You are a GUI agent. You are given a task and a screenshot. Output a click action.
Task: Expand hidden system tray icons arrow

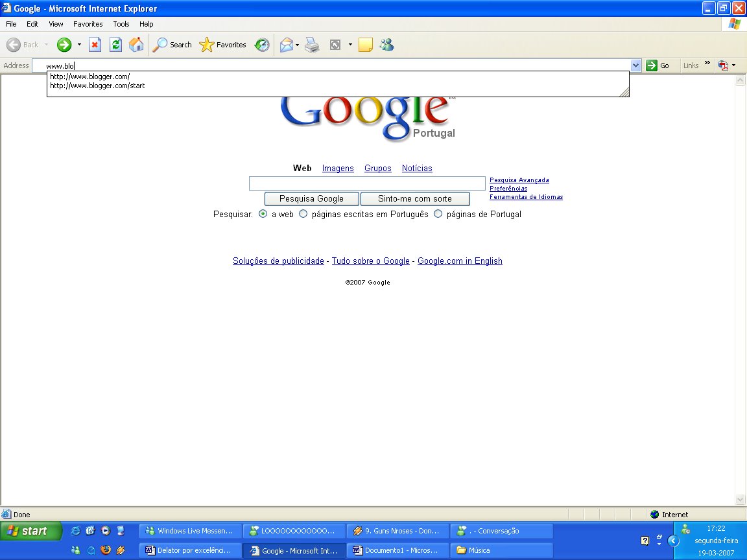point(673,541)
